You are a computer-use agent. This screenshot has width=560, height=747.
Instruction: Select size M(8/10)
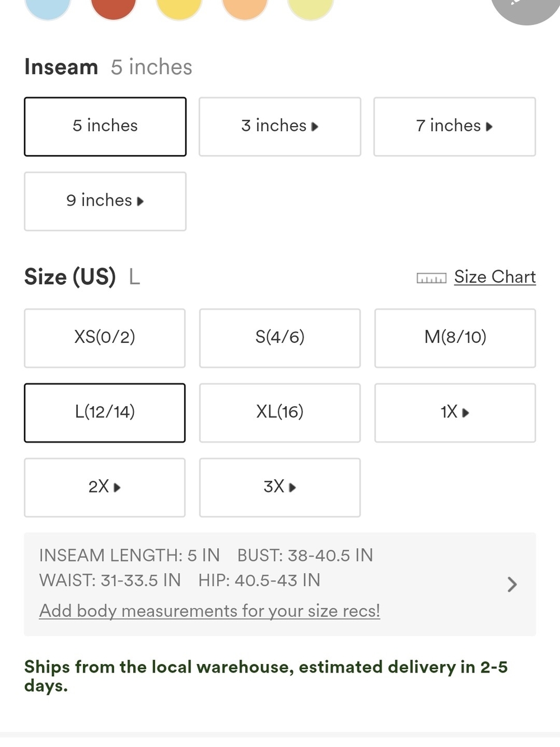[x=455, y=338]
